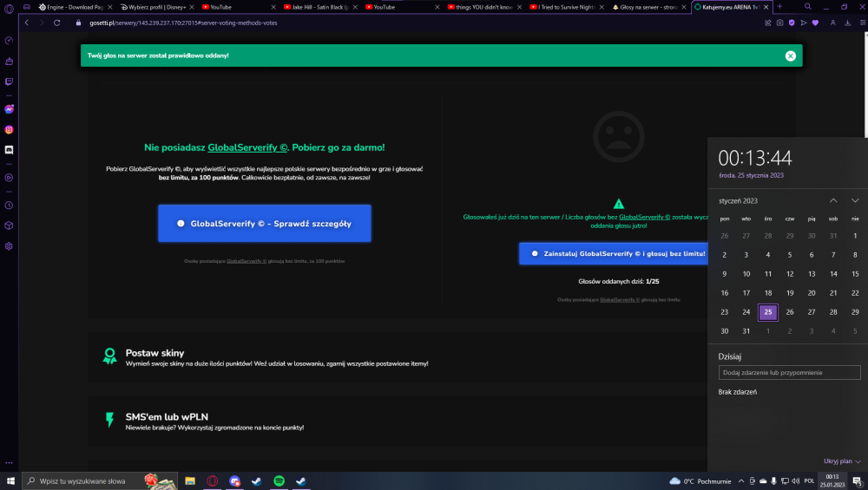
Task: Open Extensions cube icon in sidebar
Action: tap(9, 225)
